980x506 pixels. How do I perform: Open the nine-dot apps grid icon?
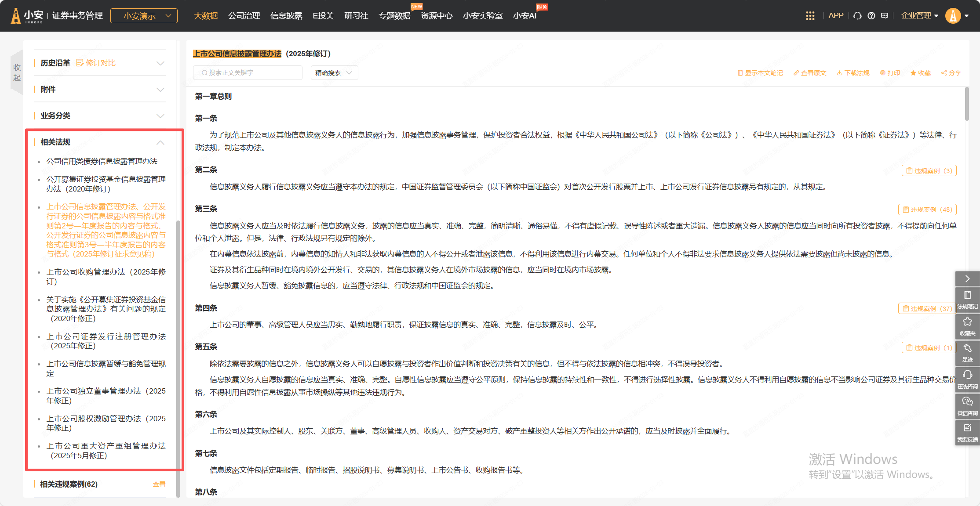click(x=810, y=16)
